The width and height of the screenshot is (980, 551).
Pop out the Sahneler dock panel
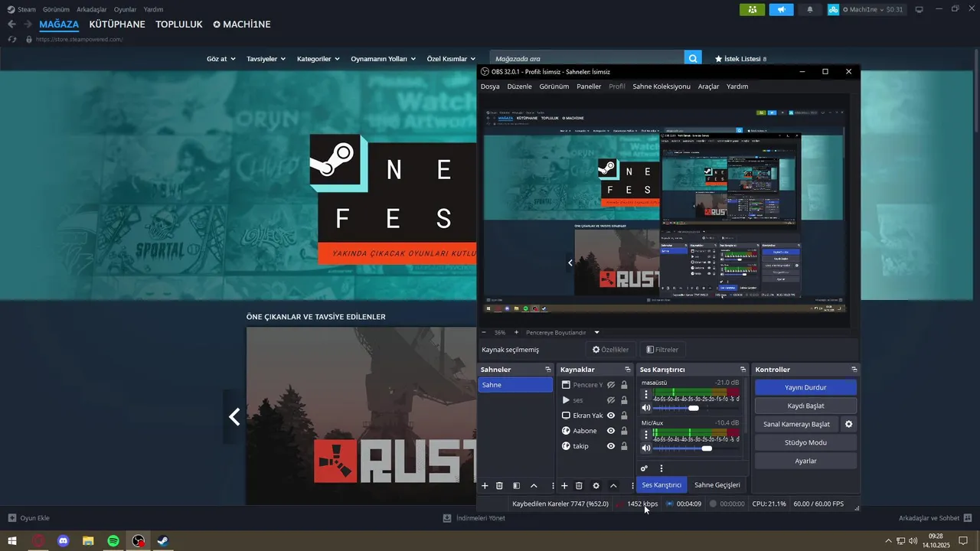547,370
